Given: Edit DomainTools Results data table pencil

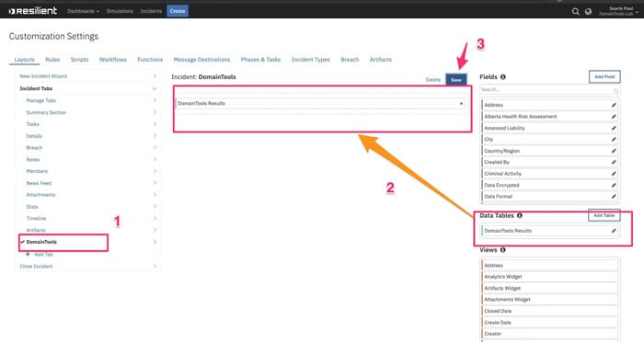Looking at the screenshot, I should [614, 231].
